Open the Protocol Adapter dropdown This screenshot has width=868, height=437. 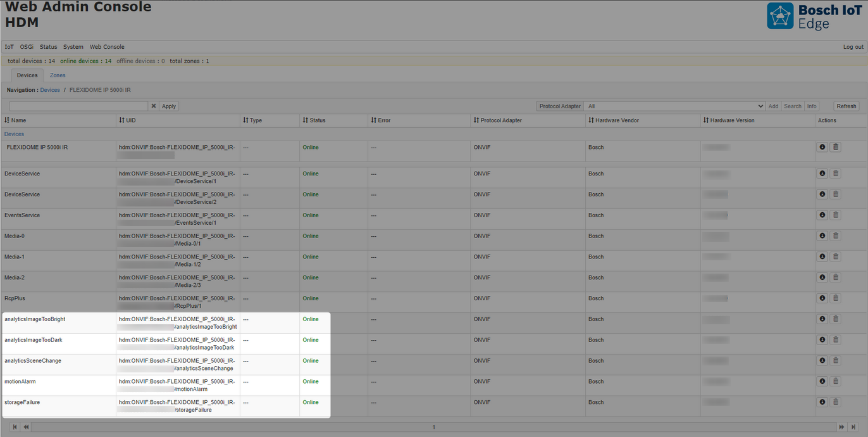pyautogui.click(x=675, y=106)
